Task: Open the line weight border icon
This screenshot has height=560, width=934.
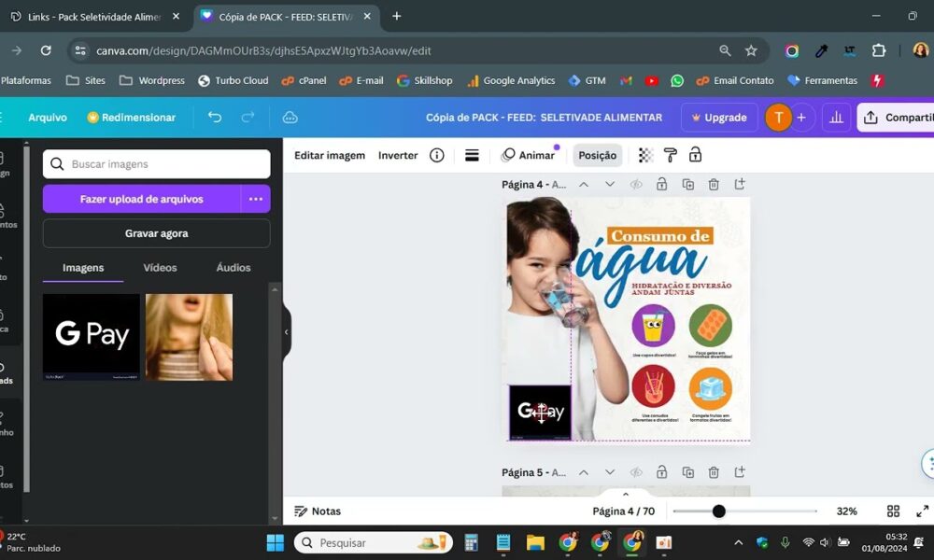Action: point(472,155)
